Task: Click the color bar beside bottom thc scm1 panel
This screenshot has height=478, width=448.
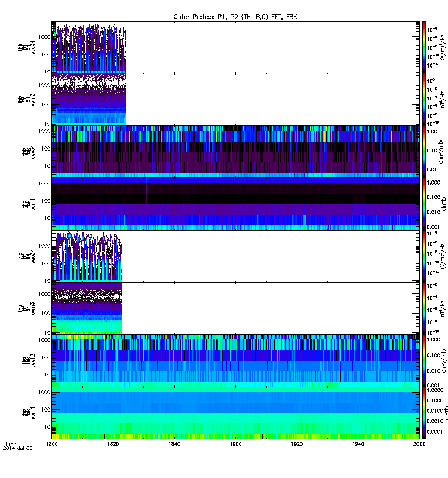Action: pos(424,412)
